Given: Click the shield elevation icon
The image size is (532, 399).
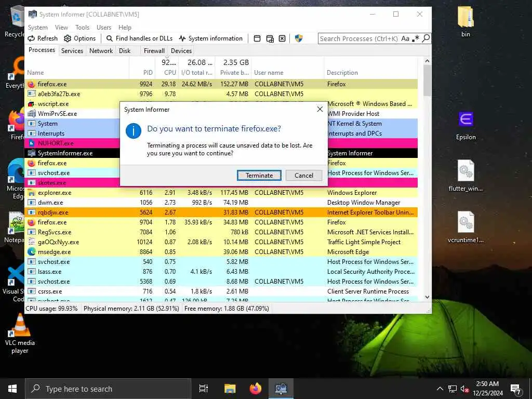Looking at the screenshot, I should 299,38.
